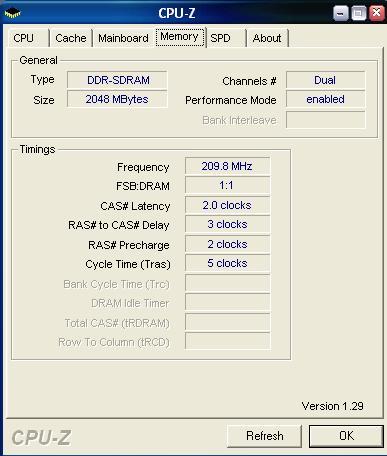Click the 2.0 clocks CAS# Latency value
The image size is (387, 456).
click(x=227, y=205)
